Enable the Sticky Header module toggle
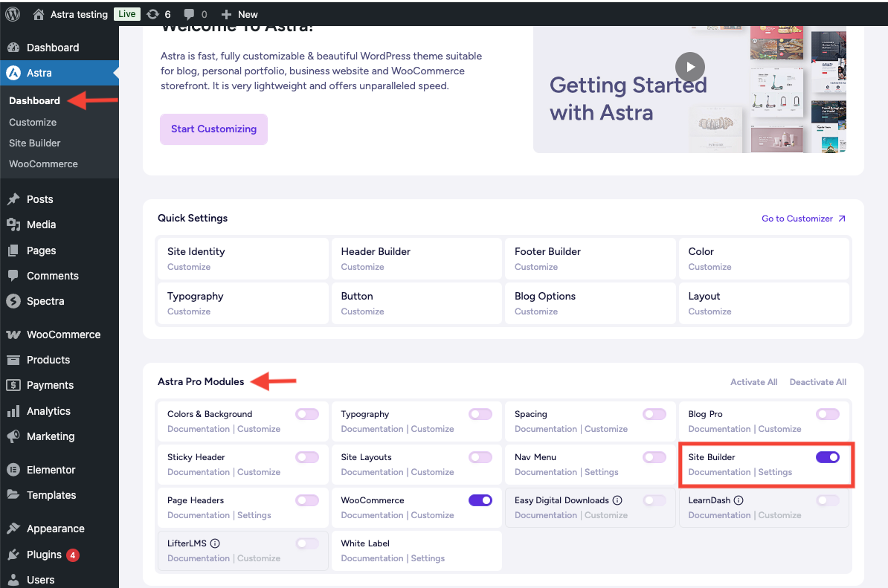888x588 pixels. click(x=306, y=457)
